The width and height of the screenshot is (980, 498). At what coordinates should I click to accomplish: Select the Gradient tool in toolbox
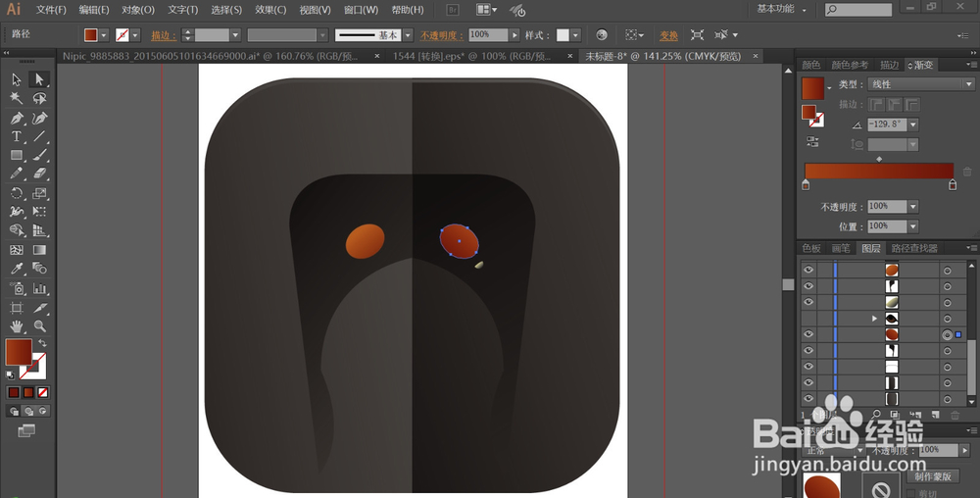pyautogui.click(x=39, y=250)
